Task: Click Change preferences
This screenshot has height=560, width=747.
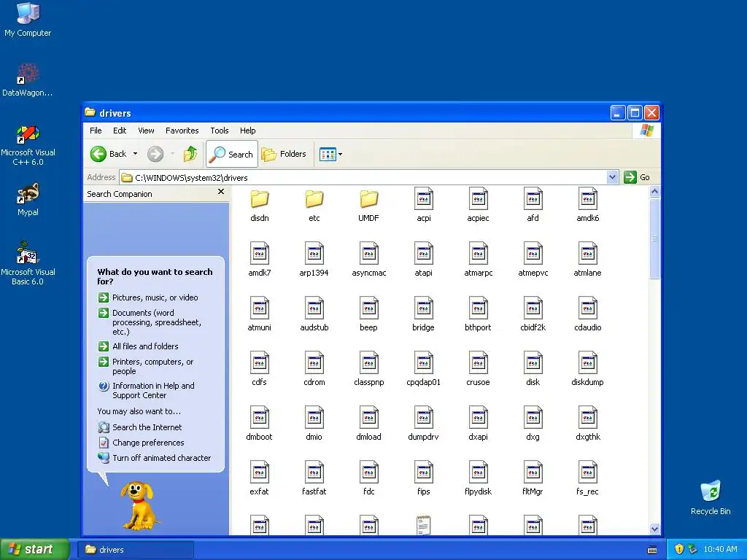Action: 141,443
